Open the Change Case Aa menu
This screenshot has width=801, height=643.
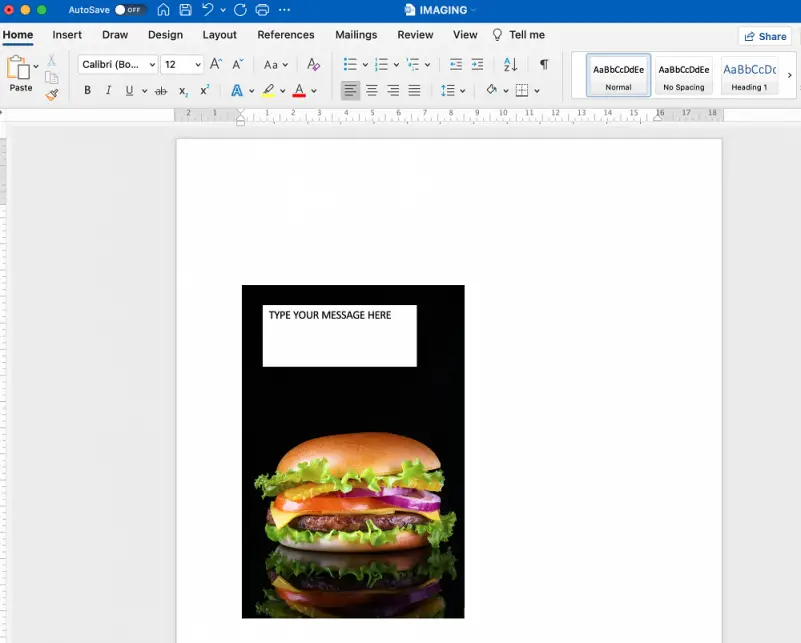click(275, 65)
